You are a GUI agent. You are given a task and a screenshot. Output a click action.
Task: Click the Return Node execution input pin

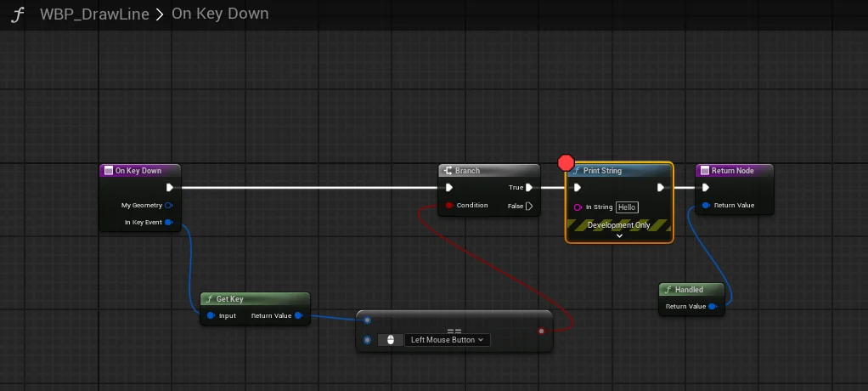coord(706,188)
